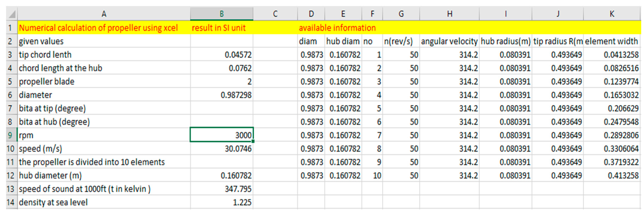
Task: Select column B header
Action: 221,14
